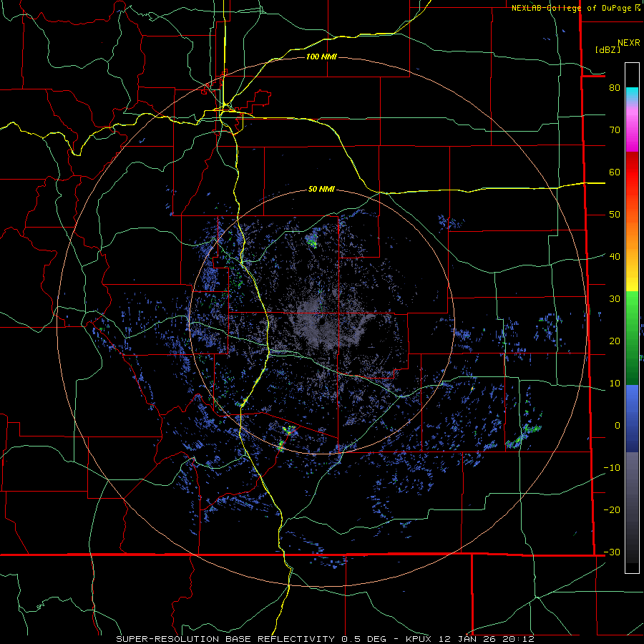Click the 40 value on dBZ scale
The height and width of the screenshot is (644, 644).
click(x=615, y=256)
